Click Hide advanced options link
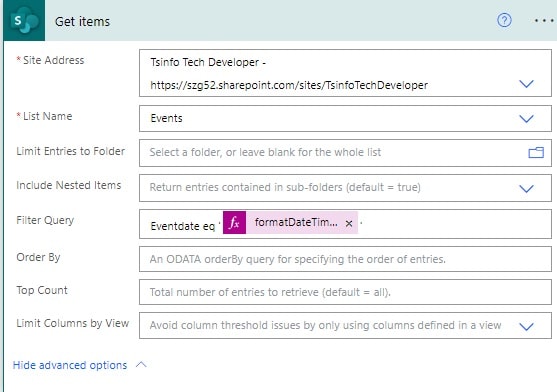The image size is (557, 392). point(70,365)
